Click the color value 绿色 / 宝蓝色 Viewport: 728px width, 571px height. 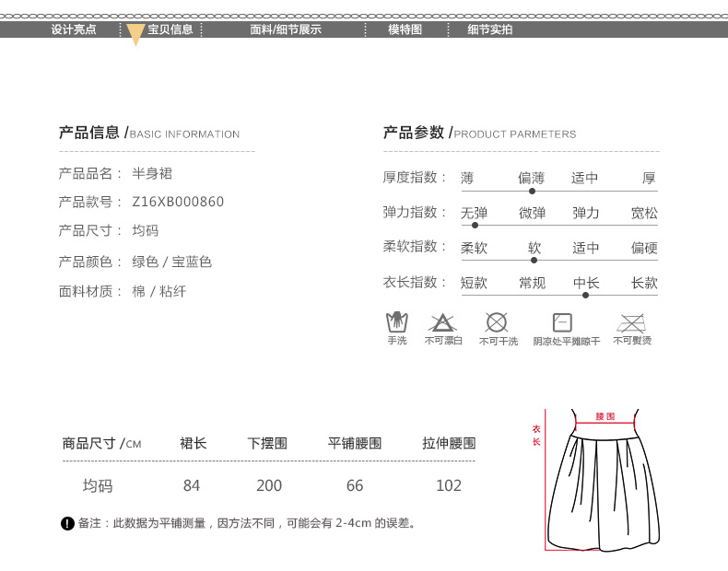point(171,262)
